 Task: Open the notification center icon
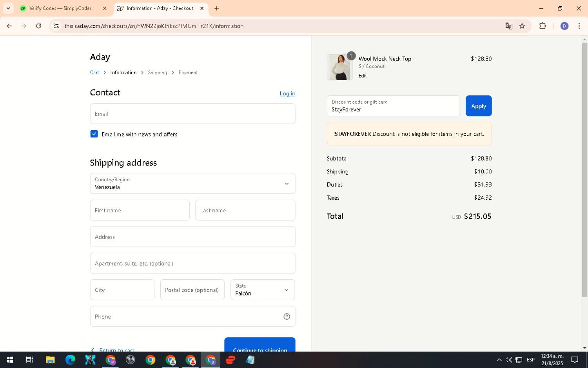pos(575,360)
